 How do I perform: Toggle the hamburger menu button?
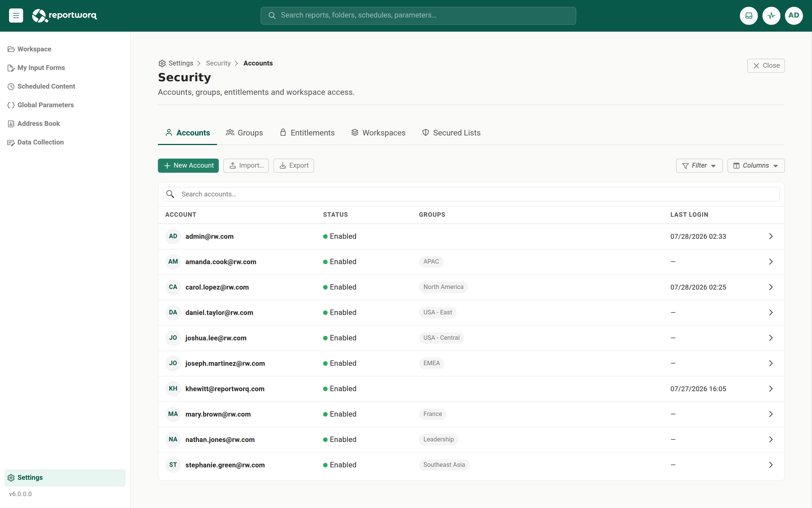click(x=16, y=16)
